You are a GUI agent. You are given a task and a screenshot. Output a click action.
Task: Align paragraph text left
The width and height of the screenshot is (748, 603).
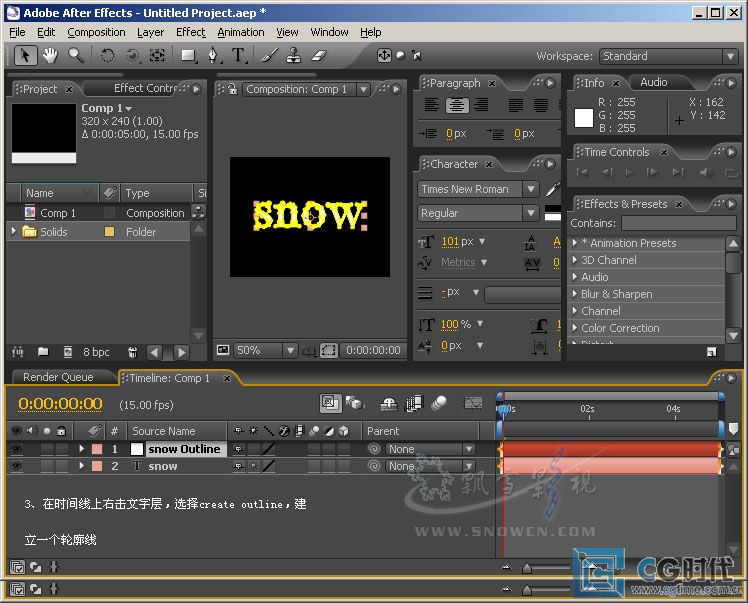432,104
